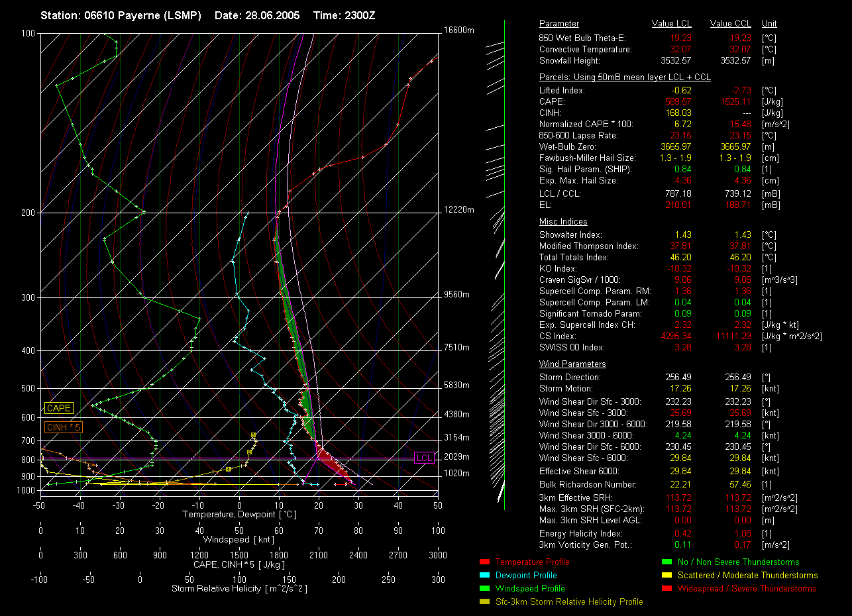Screen dimensions: 852x616
Task: Click the CCL CAPE value 1525.11
Action: tap(735, 102)
